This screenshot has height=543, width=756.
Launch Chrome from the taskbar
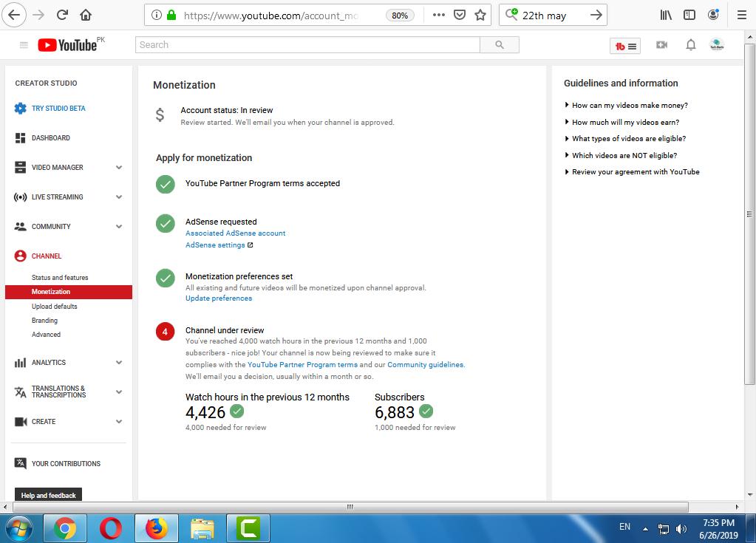tap(65, 528)
